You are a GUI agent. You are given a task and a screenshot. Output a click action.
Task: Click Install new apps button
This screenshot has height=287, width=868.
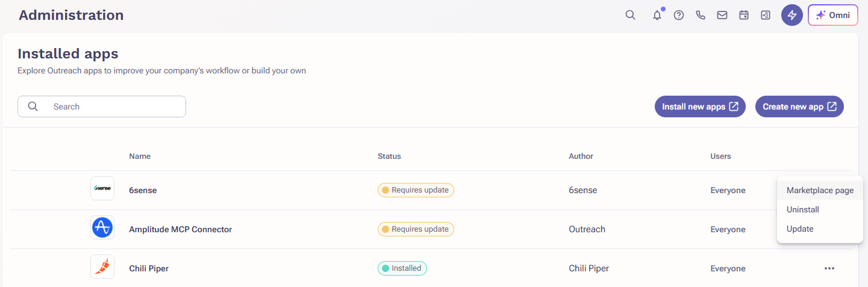[700, 106]
